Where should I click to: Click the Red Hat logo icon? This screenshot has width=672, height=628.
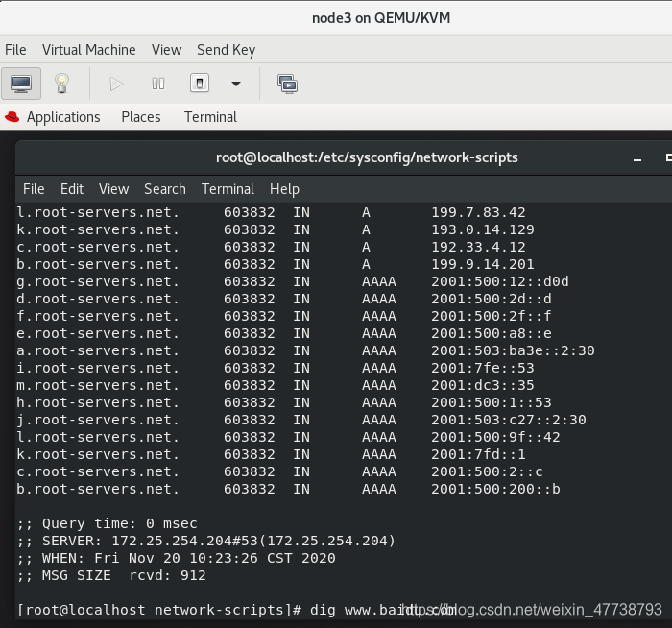12,116
